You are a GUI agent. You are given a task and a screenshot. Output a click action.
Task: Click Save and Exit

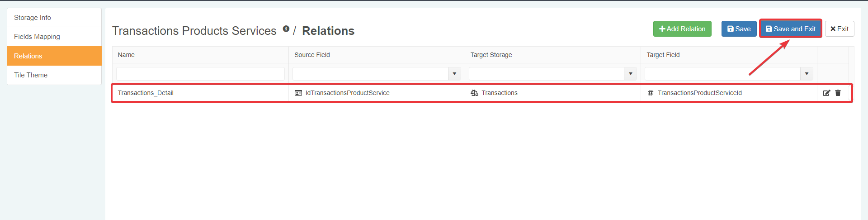coord(790,29)
